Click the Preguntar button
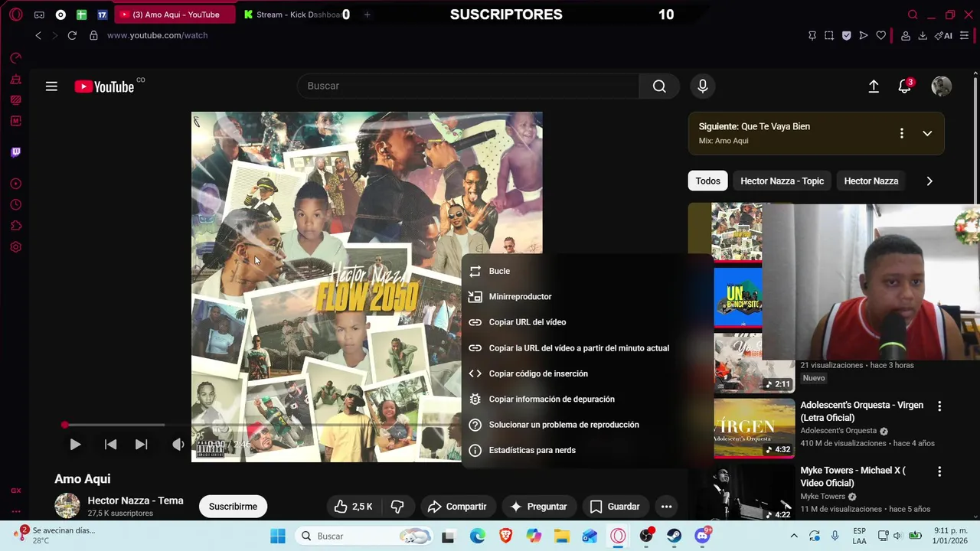Screen dimensions: 980x551 pos(538,507)
